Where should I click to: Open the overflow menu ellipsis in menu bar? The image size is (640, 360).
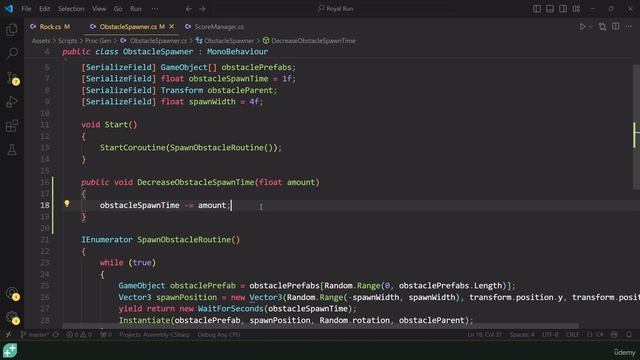[155, 9]
